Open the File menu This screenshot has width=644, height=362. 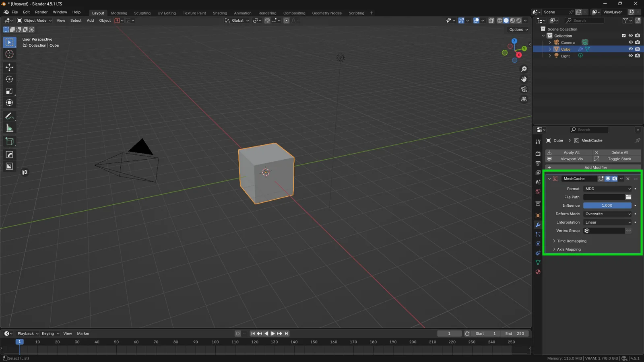(14, 12)
